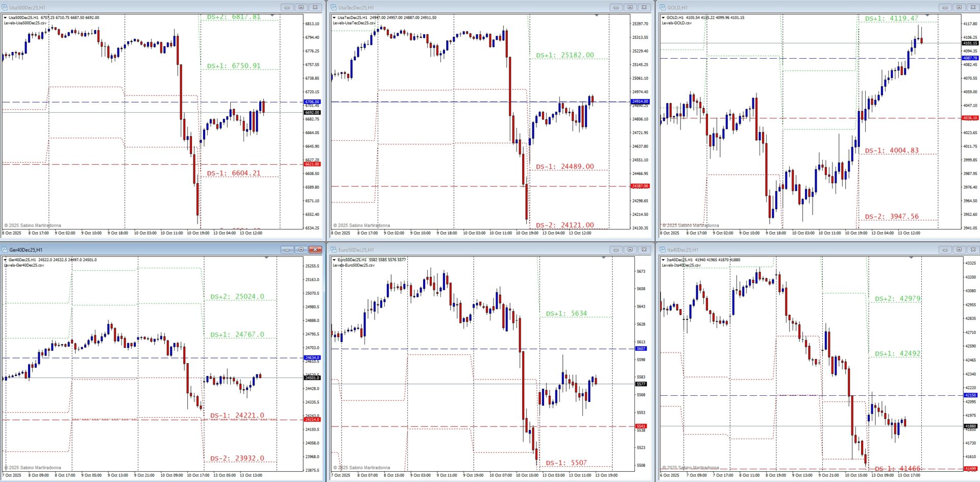This screenshot has width=980, height=482.
Task: Close the Ger40Dec25 chart window
Action: point(315,250)
